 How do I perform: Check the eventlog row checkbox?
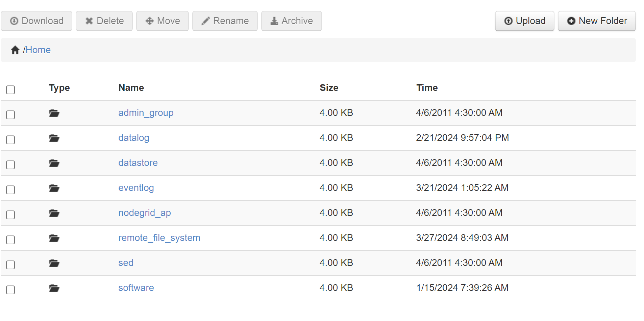point(10,190)
